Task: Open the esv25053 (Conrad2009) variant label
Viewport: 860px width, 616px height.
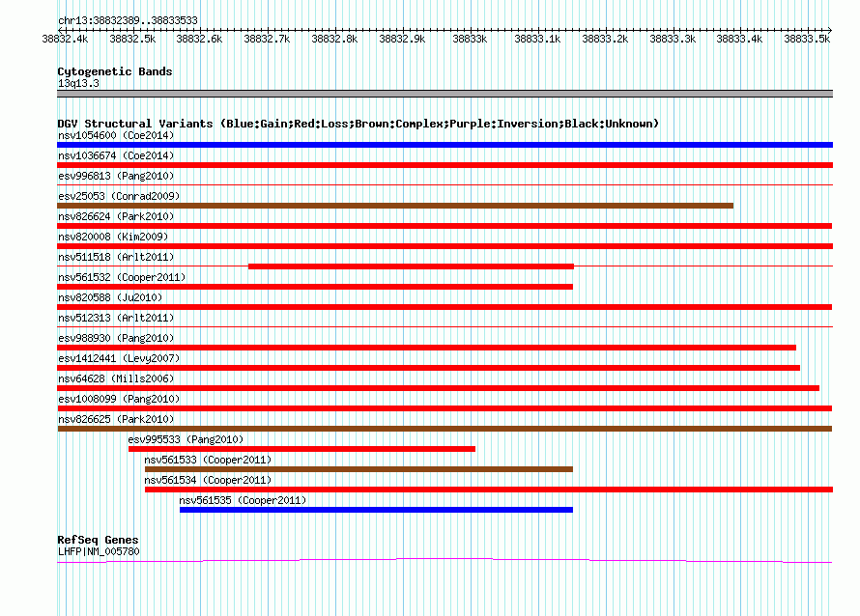Action: tap(119, 196)
